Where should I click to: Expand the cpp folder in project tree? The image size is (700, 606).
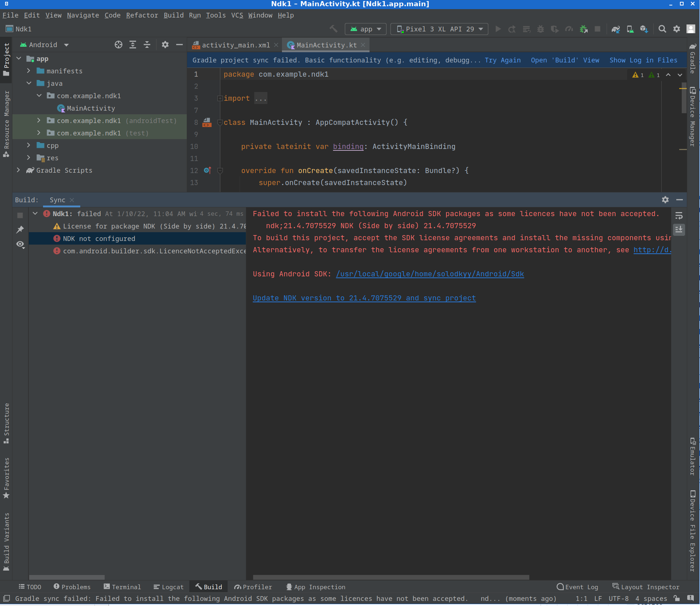pyautogui.click(x=29, y=145)
